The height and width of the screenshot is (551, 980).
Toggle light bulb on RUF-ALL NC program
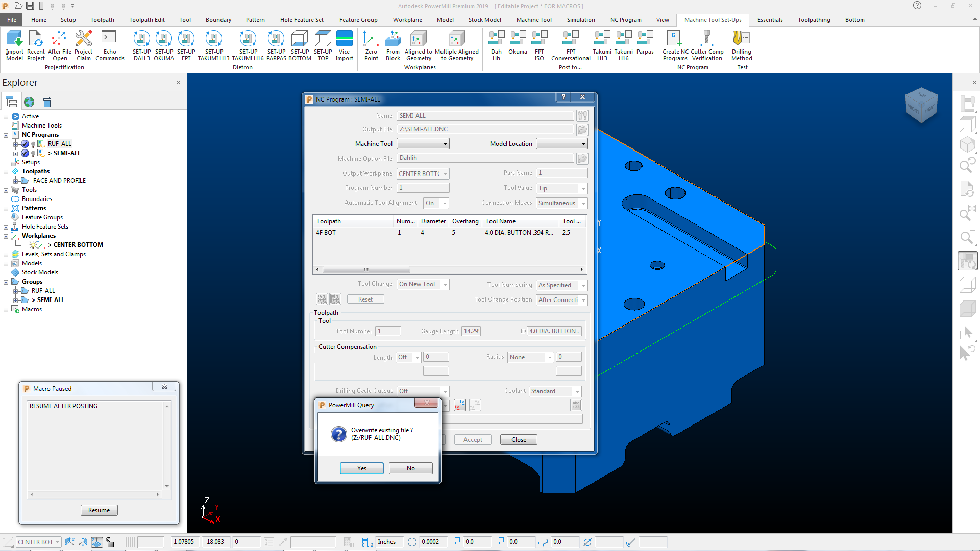[x=33, y=144]
